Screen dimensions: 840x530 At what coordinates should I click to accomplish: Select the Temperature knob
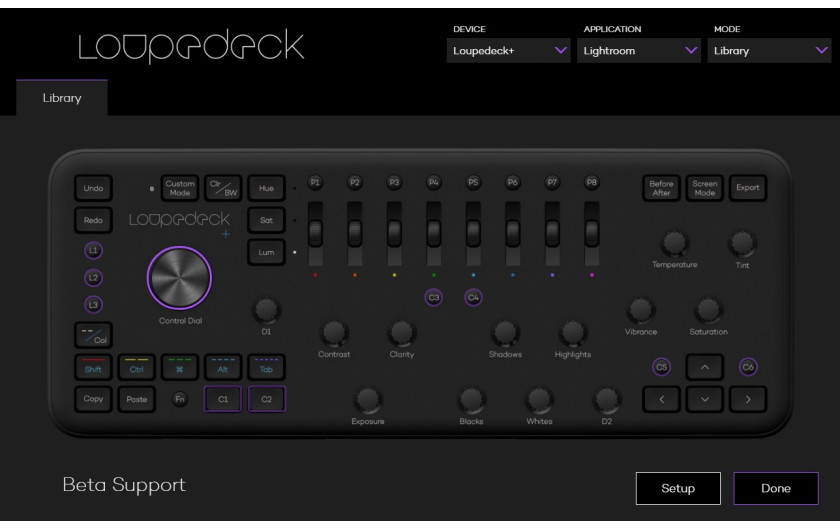pyautogui.click(x=674, y=243)
